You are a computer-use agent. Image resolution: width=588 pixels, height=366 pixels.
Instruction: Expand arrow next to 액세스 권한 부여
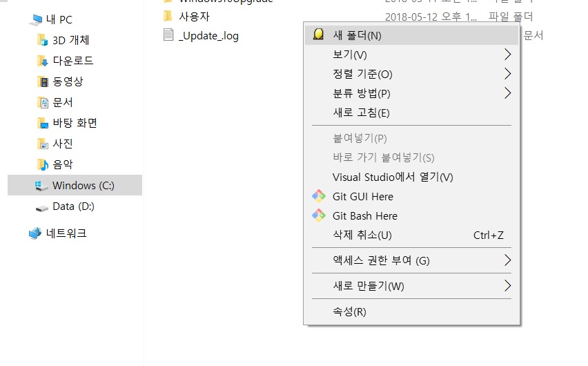(507, 260)
